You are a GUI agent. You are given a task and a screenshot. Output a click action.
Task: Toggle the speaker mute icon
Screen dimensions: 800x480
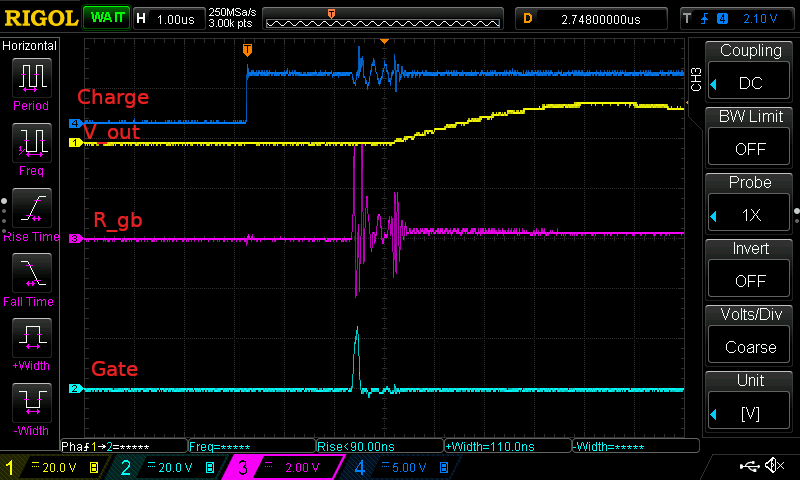774,465
